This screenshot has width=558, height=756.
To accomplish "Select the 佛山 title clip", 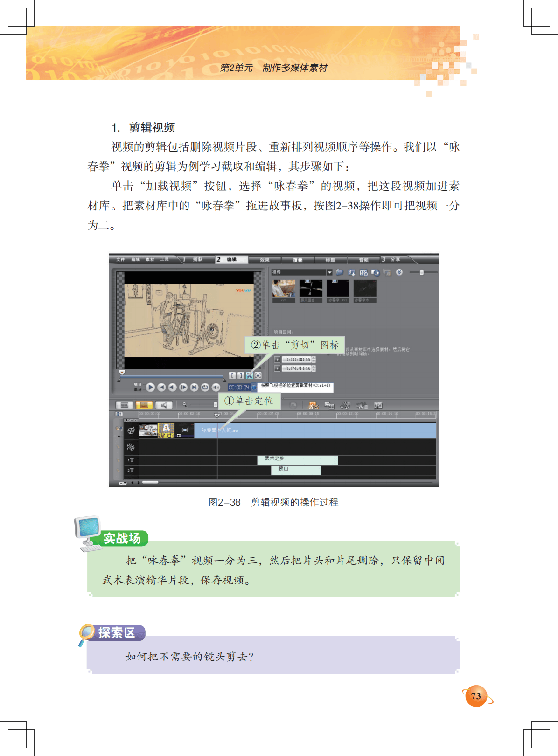I will (296, 470).
